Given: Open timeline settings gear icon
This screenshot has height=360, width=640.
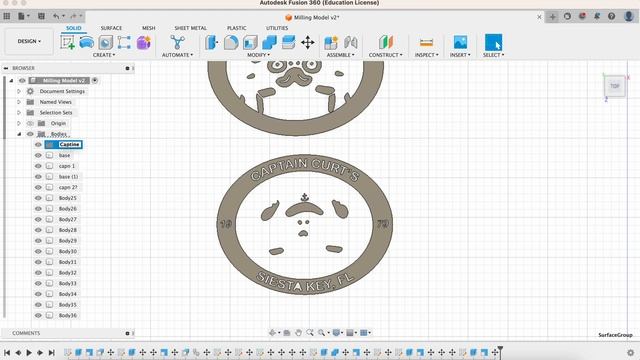Looking at the screenshot, I should (631, 352).
